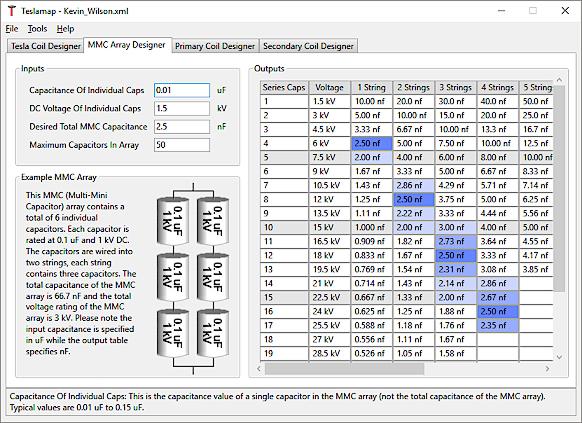The height and width of the screenshot is (423, 582).
Task: Click the 2.00 nf cell in row 5
Action: (372, 157)
